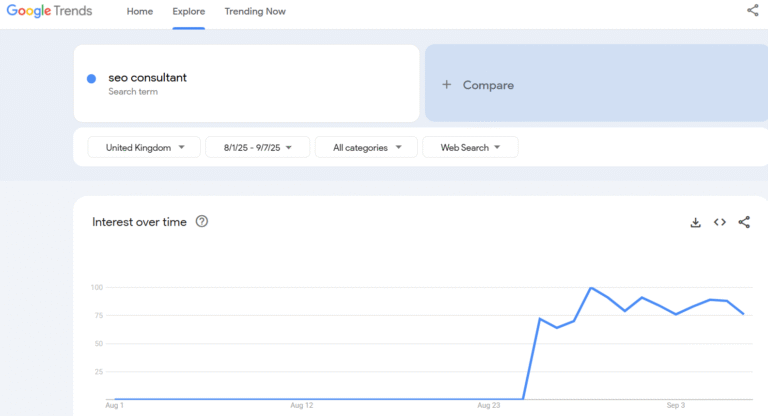This screenshot has height=416, width=768.
Task: Click the 'Aug 23' axis label
Action: [489, 405]
